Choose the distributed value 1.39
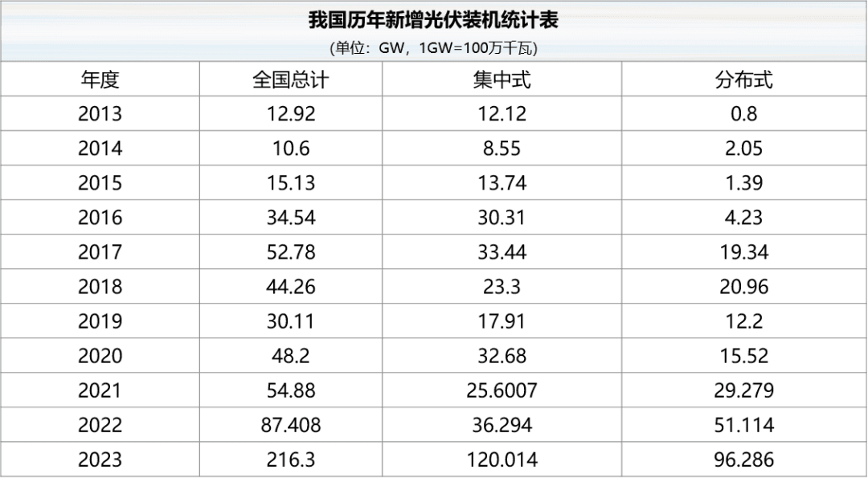 (x=743, y=183)
